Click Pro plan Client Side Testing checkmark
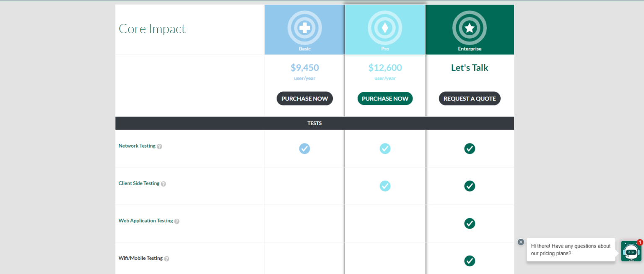Image resolution: width=644 pixels, height=274 pixels. pos(385,186)
